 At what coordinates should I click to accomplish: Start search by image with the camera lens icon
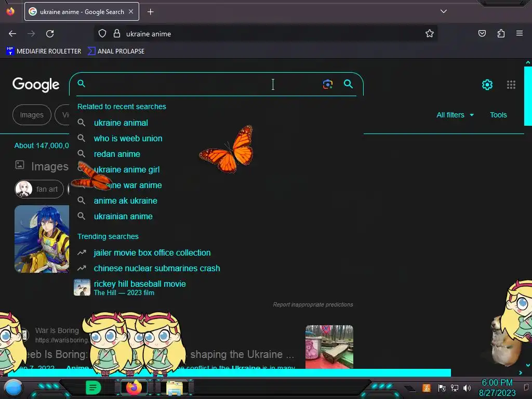tap(327, 84)
